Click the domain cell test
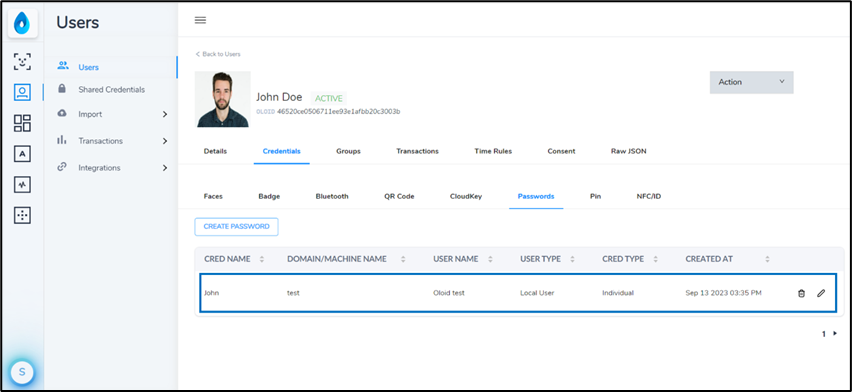This screenshot has height=392, width=852. [293, 293]
